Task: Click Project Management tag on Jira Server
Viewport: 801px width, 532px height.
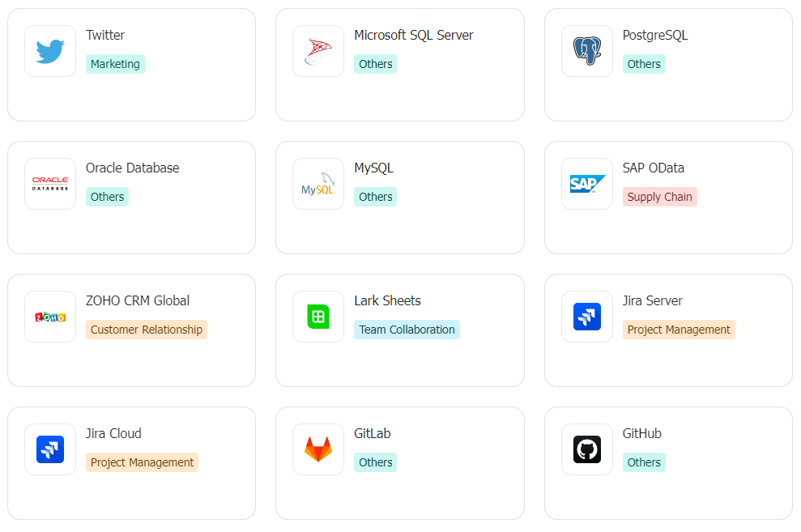Action: (679, 330)
